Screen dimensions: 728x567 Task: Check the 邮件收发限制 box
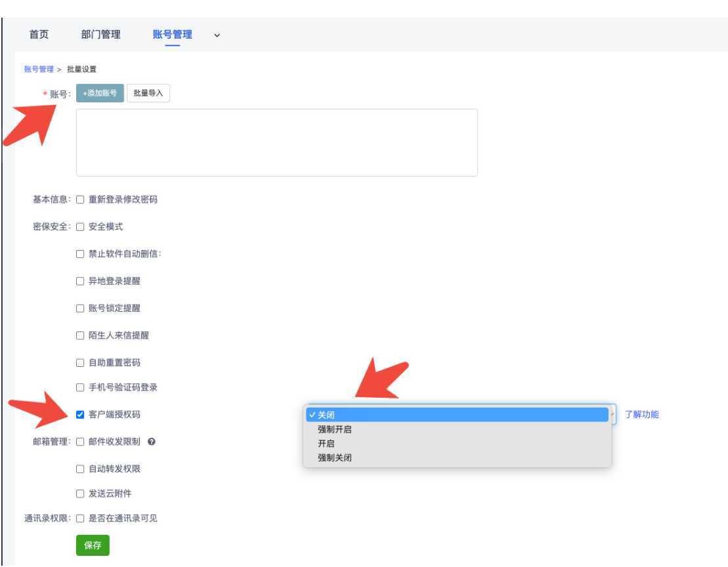coord(80,442)
